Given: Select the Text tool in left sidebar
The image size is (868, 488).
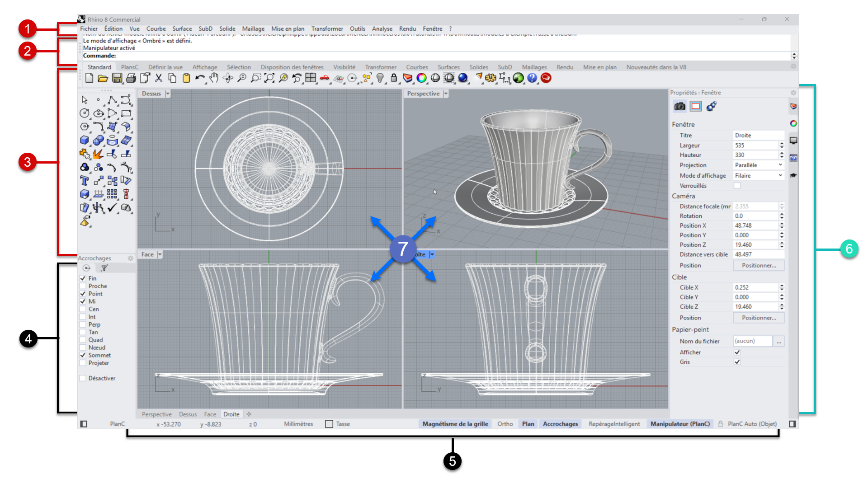Looking at the screenshot, I should pyautogui.click(x=85, y=181).
